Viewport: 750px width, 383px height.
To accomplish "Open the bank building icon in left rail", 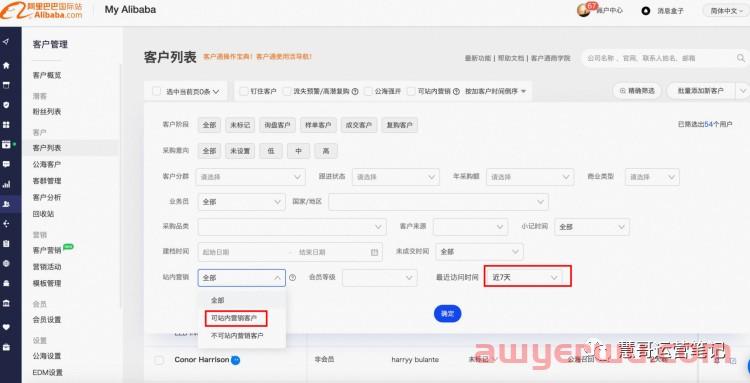I will tap(6, 303).
